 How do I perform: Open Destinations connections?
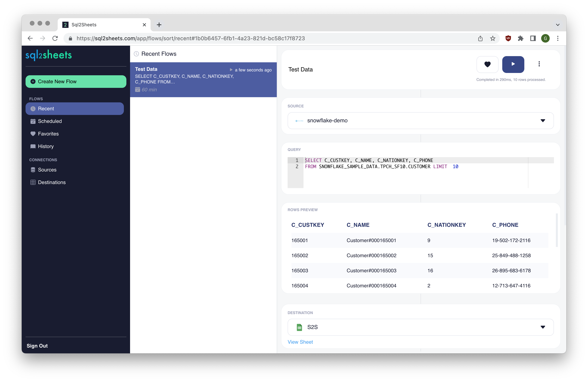tap(52, 182)
